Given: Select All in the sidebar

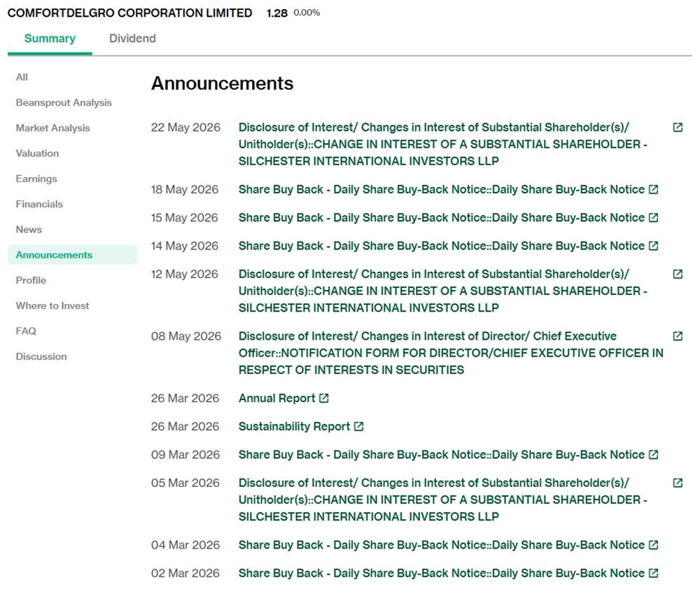Looking at the screenshot, I should coord(22,77).
